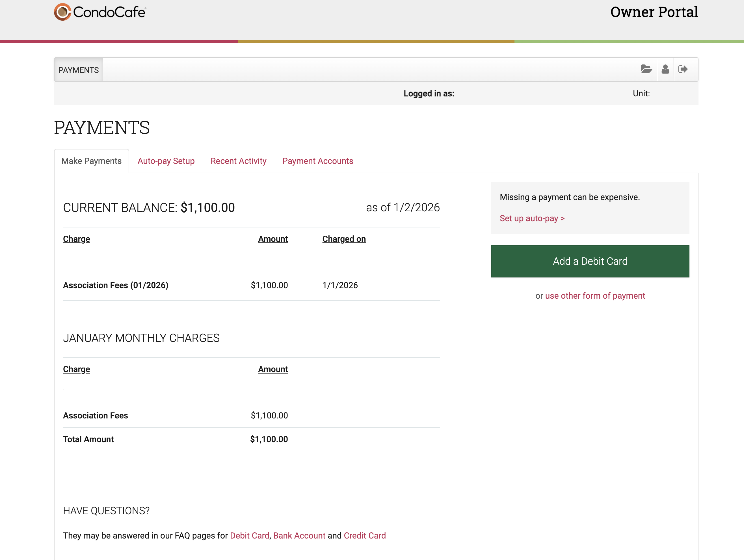Select the Make Payments tab
The width and height of the screenshot is (744, 560).
(x=91, y=161)
